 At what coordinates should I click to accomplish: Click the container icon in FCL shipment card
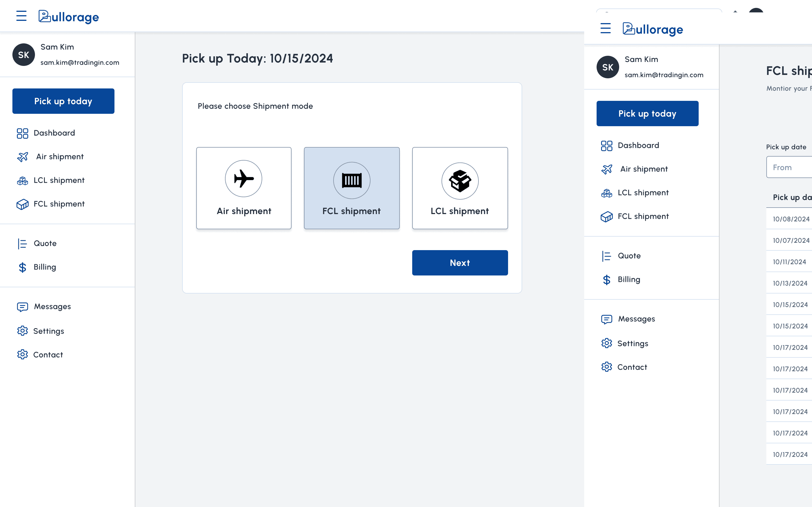tap(352, 180)
